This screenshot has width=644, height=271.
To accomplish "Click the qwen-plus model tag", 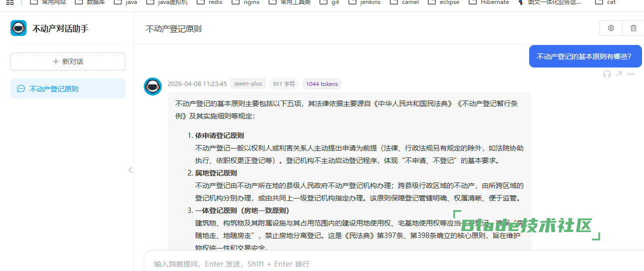I will (248, 83).
